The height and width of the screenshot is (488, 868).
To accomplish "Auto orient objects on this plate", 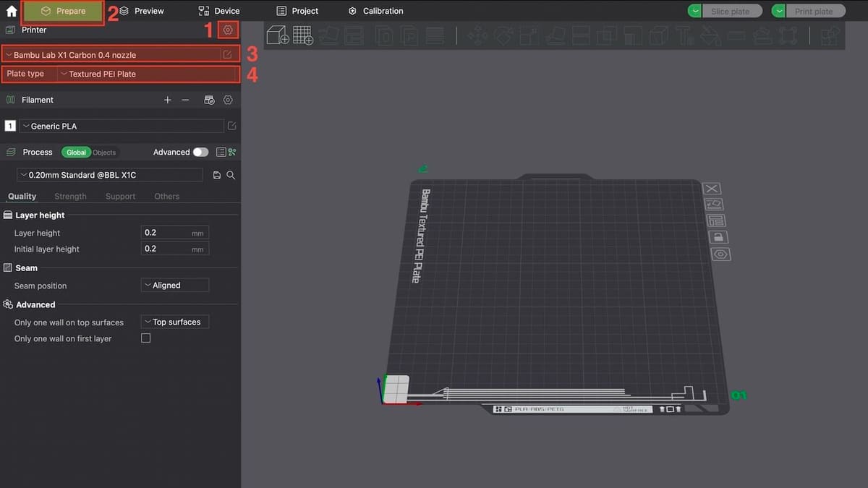I will (713, 205).
